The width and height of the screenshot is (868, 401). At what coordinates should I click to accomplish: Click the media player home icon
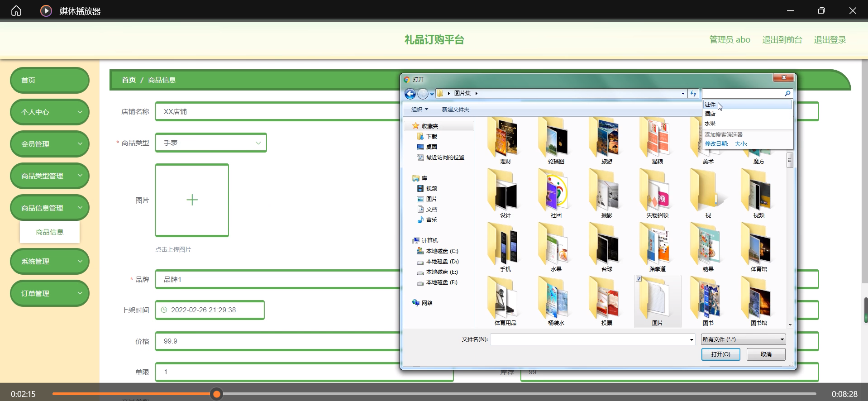(x=16, y=10)
